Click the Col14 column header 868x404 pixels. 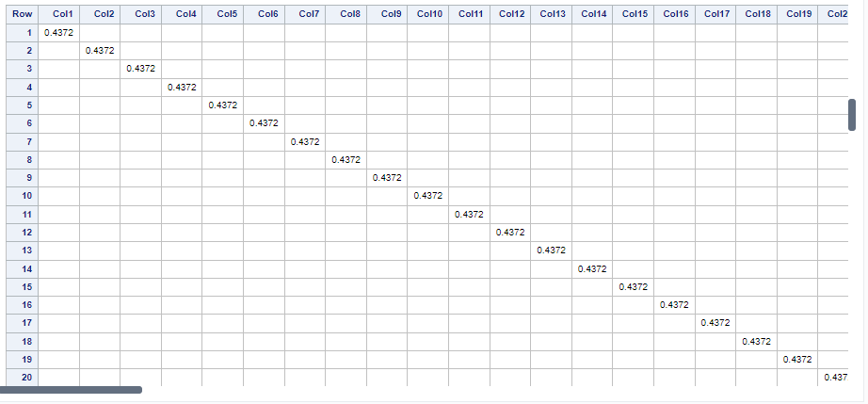coord(592,14)
